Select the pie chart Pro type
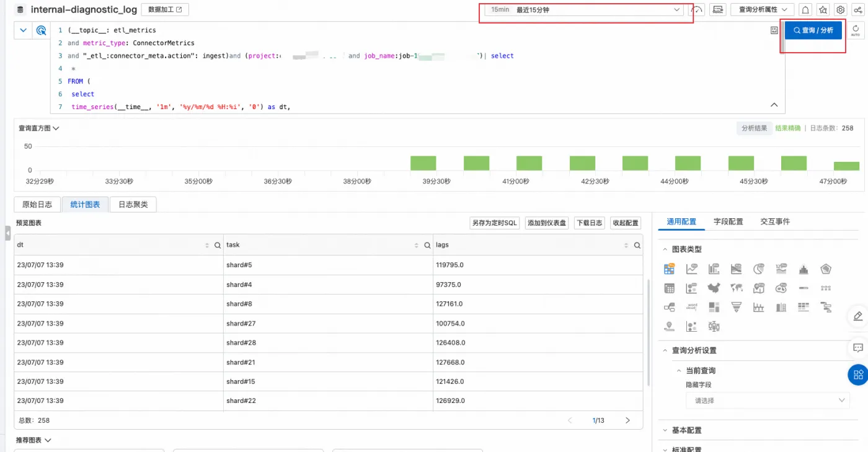868x452 pixels. click(x=759, y=269)
